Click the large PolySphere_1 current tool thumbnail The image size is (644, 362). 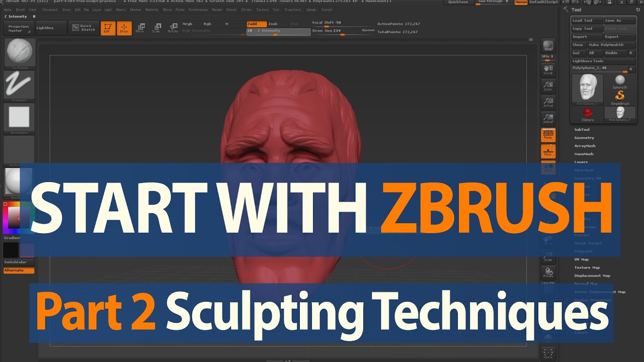coord(587,89)
